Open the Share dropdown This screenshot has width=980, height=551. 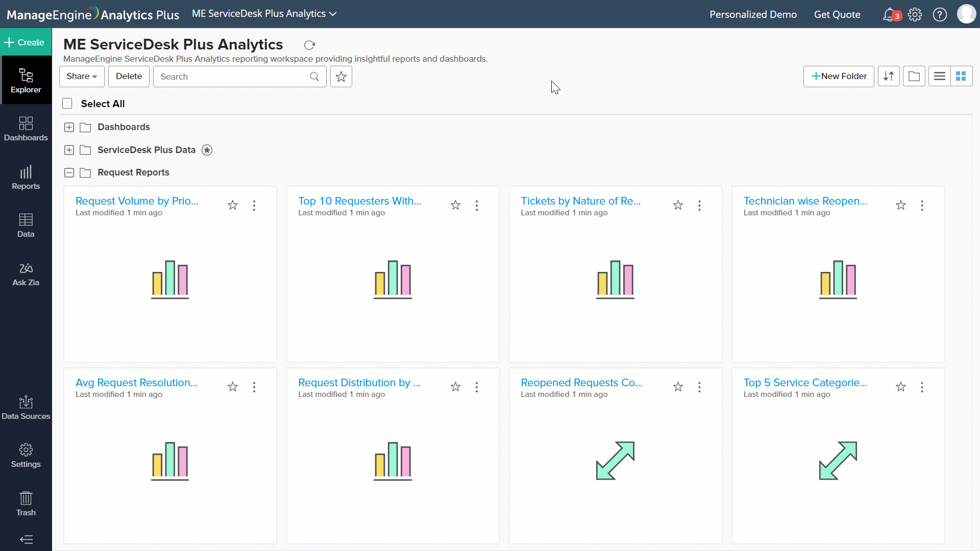tap(82, 77)
